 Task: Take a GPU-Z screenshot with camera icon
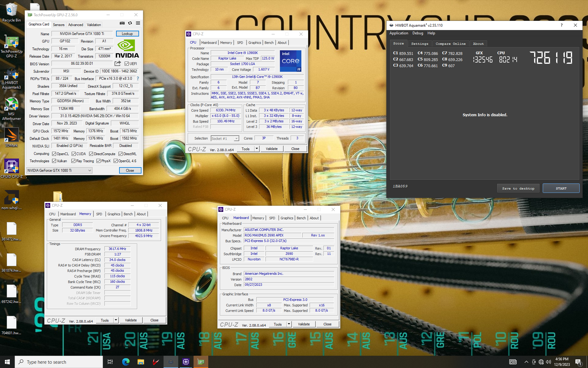(122, 23)
